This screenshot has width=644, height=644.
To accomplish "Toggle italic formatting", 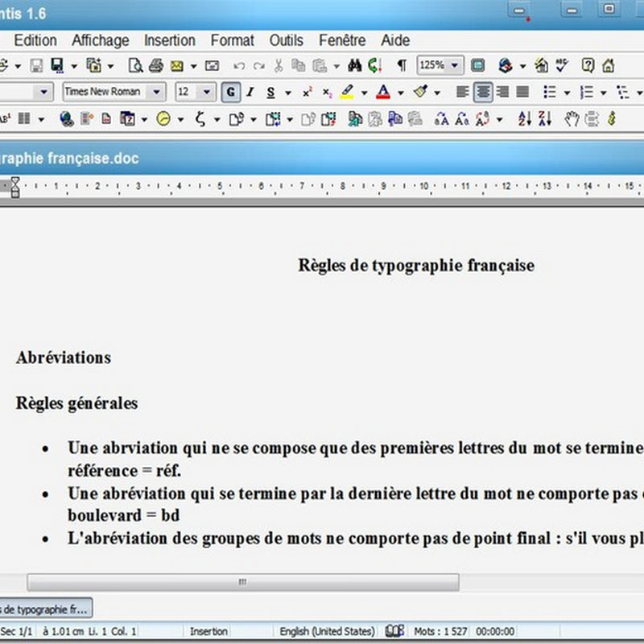I will [250, 92].
